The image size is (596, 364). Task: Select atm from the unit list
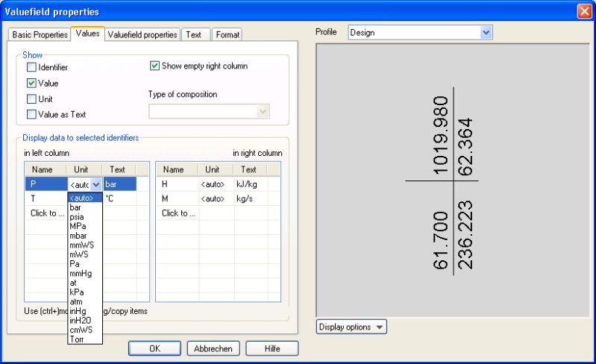click(85, 301)
